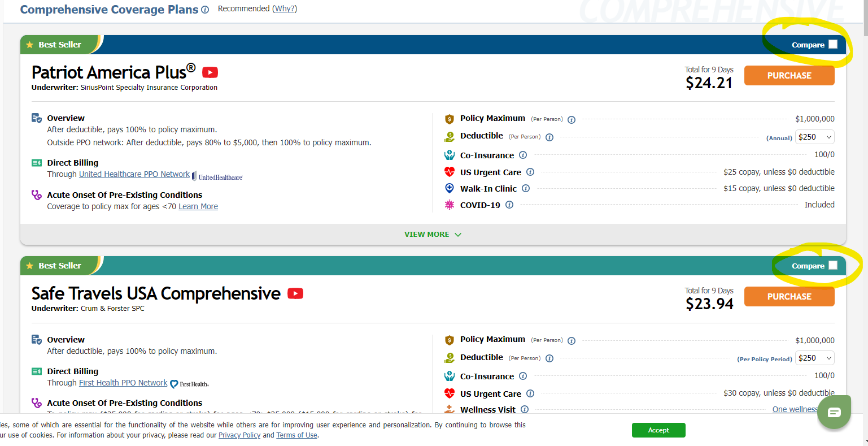The width and height of the screenshot is (868, 446).
Task: Click the '$30 copay, unless $0 deductible' value
Action: pyautogui.click(x=779, y=393)
